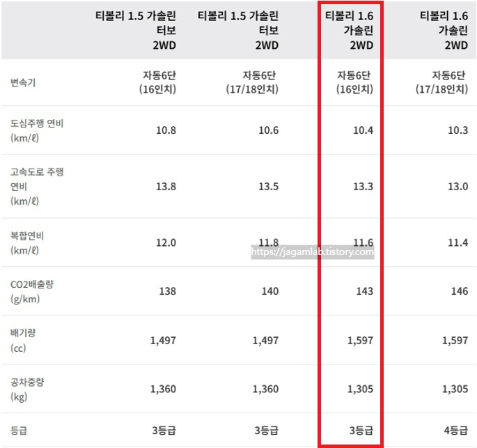Click the city fuel economy value '10.8'
The width and height of the screenshot is (477, 448).
tap(166, 130)
